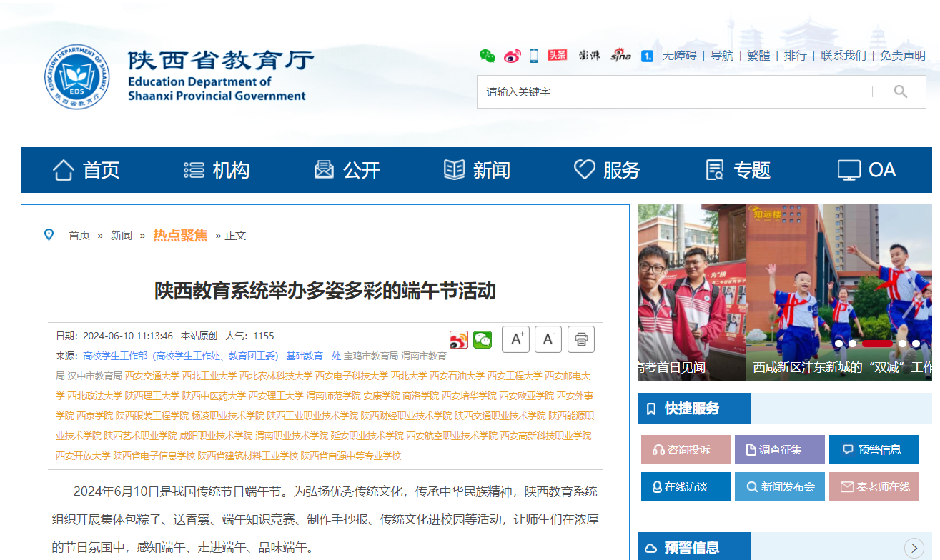Open the Sina logo link in the header

point(620,56)
